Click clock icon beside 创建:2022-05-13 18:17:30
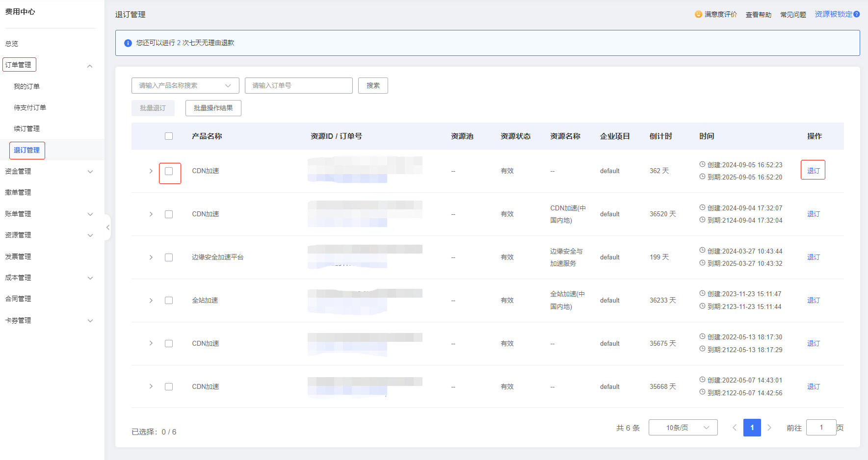Screen dimensions: 868x460 (x=702, y=336)
